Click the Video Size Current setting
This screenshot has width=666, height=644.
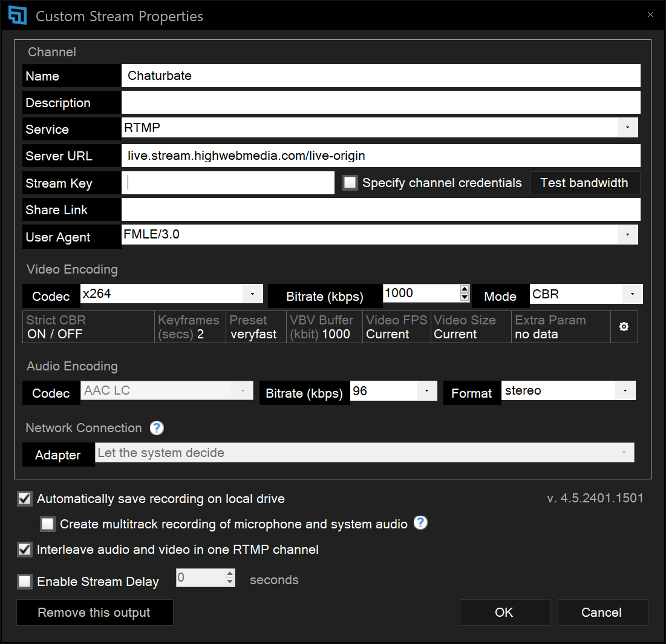coord(471,327)
